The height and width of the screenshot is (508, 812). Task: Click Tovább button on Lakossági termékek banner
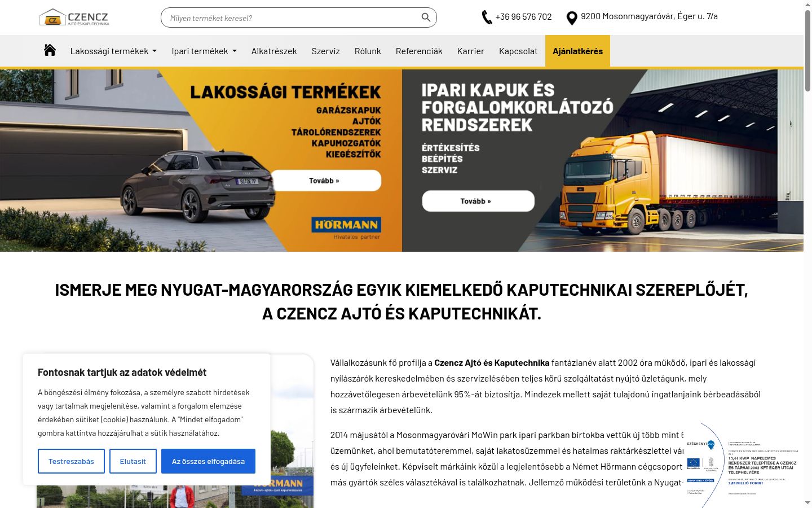click(324, 181)
